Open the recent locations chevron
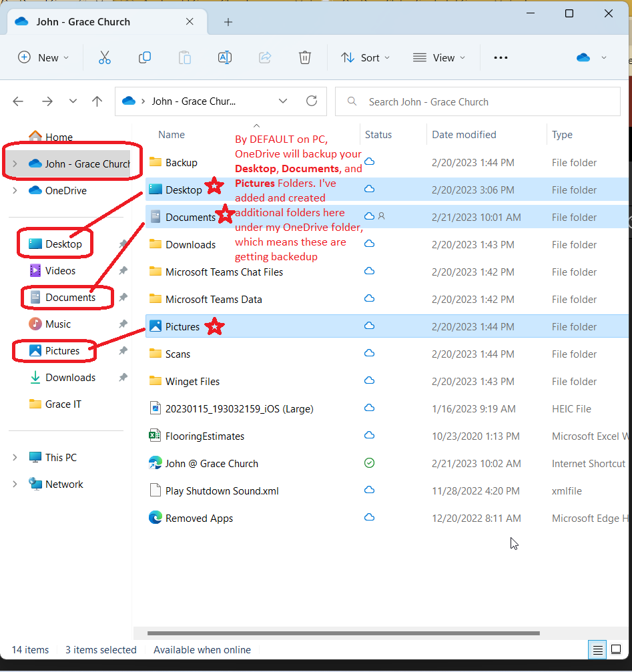Viewport: 632px width, 672px height. (x=73, y=101)
